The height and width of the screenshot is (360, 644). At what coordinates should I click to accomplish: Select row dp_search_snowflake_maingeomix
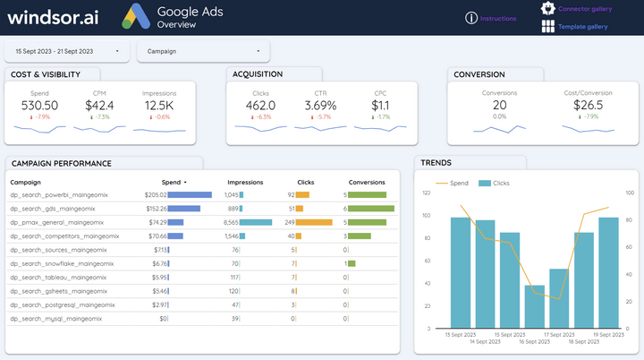click(202, 263)
